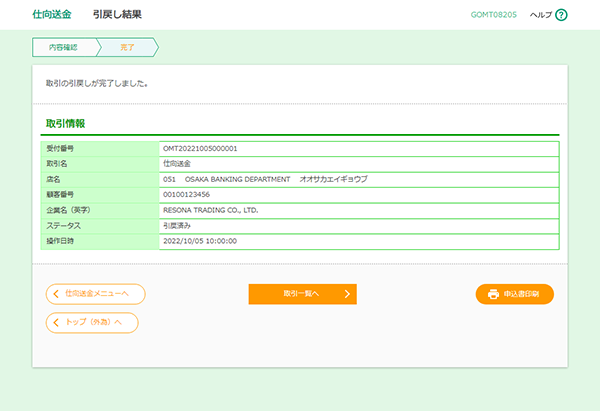Click the 取引情報 section heading

65,124
